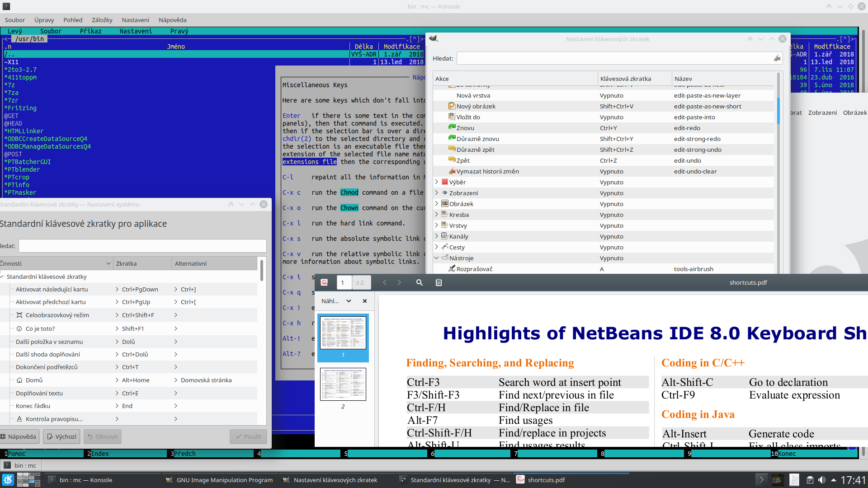The height and width of the screenshot is (488, 868).
Task: Select the Ctrl+PgDown shortcut cell
Action: [x=140, y=289]
